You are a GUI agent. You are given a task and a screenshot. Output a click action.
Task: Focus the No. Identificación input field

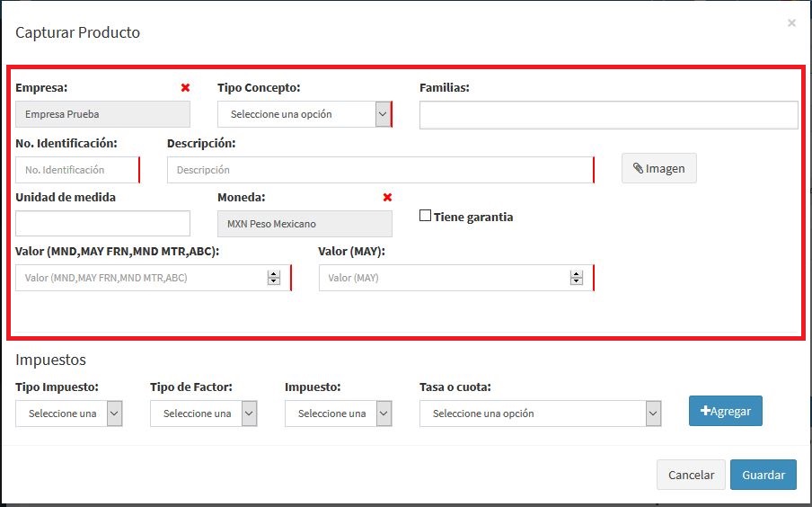76,170
